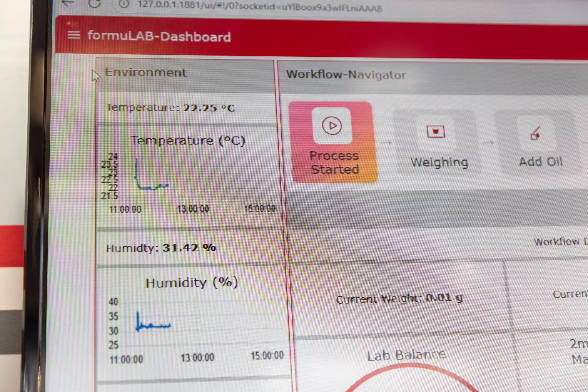Click the Add Oil dropper icon
The height and width of the screenshot is (392, 588).
click(x=535, y=133)
